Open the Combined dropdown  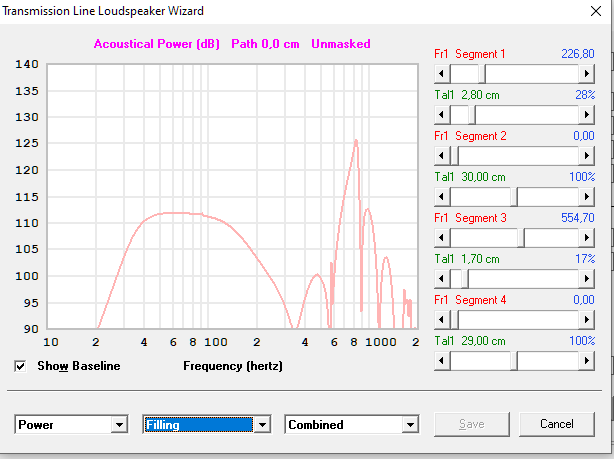(410, 425)
